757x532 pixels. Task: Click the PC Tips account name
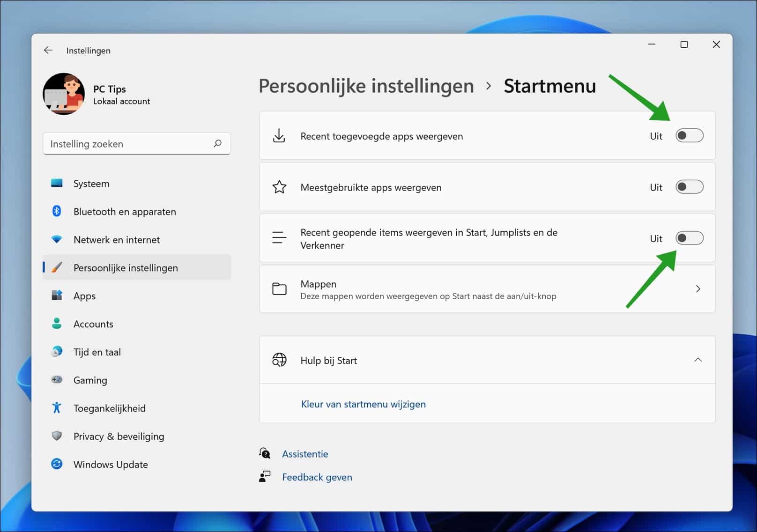[x=110, y=89]
